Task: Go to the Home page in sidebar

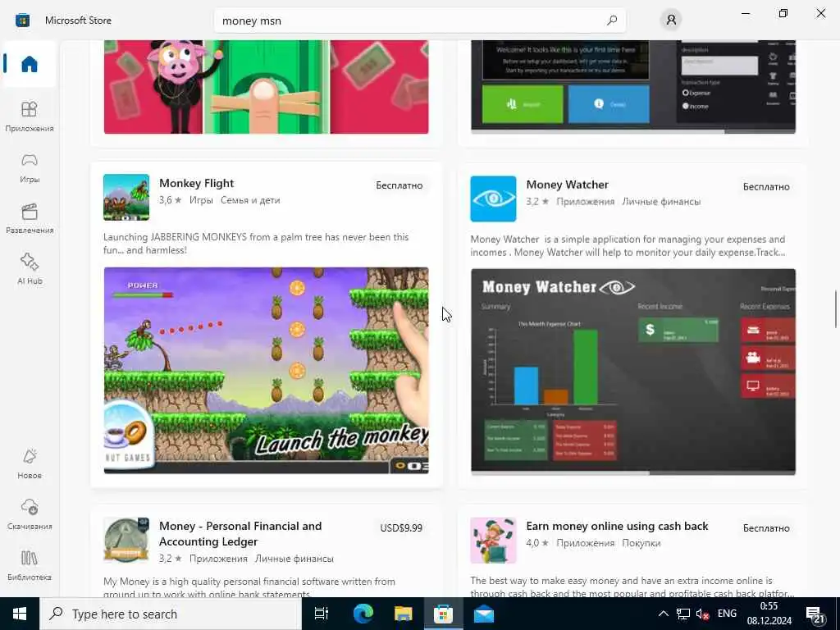Action: [x=30, y=64]
